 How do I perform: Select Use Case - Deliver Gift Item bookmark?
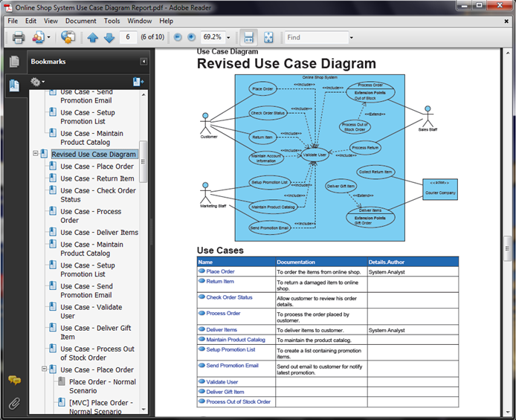pos(95,332)
